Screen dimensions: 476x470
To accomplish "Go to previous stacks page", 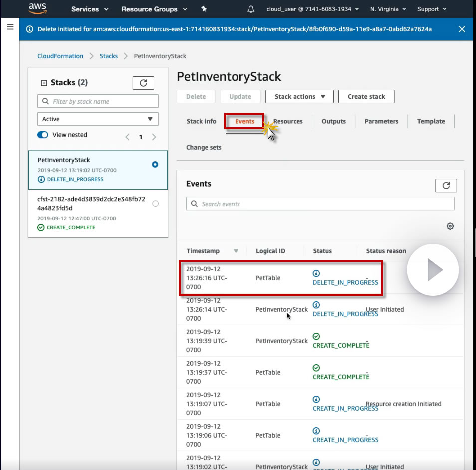I will (128, 137).
